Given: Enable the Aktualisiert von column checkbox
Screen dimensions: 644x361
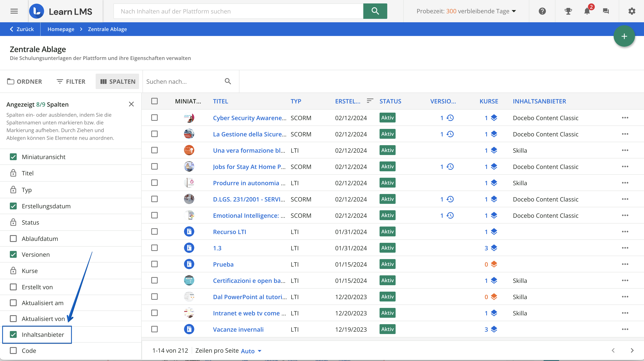Looking at the screenshot, I should point(13,318).
